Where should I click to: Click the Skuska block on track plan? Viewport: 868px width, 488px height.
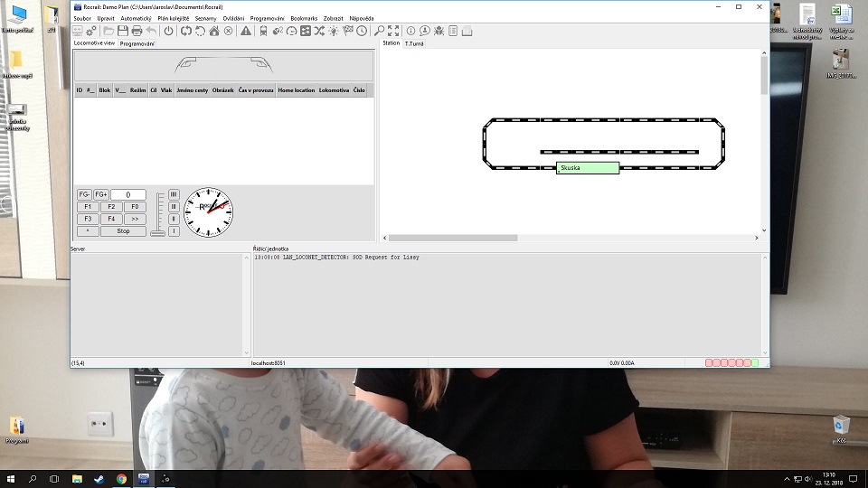coord(588,168)
